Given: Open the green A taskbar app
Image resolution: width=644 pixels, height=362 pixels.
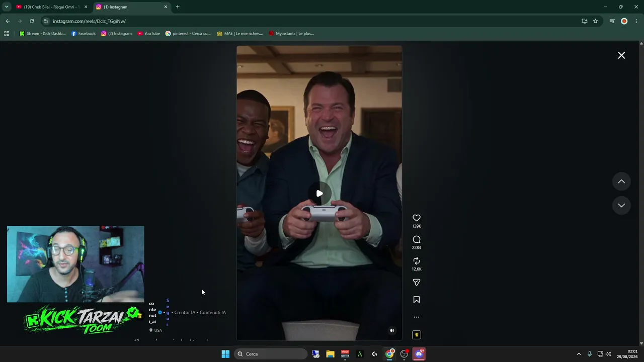Looking at the screenshot, I should (360, 354).
